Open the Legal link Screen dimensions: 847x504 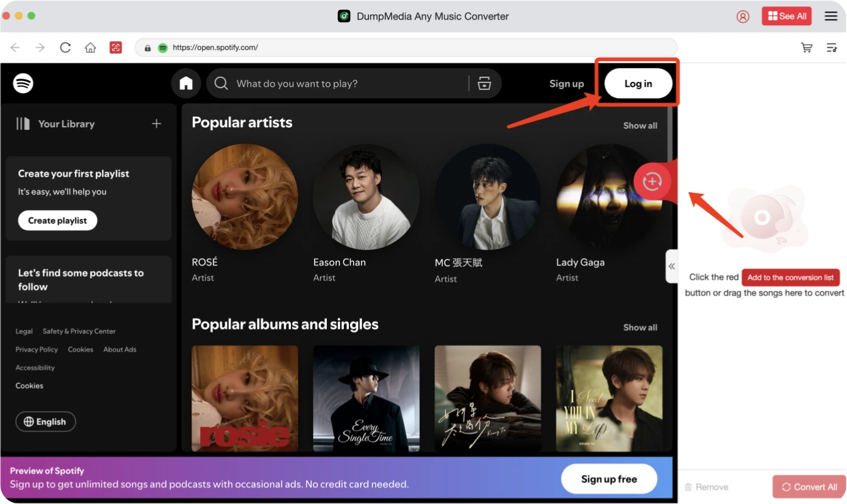(24, 332)
